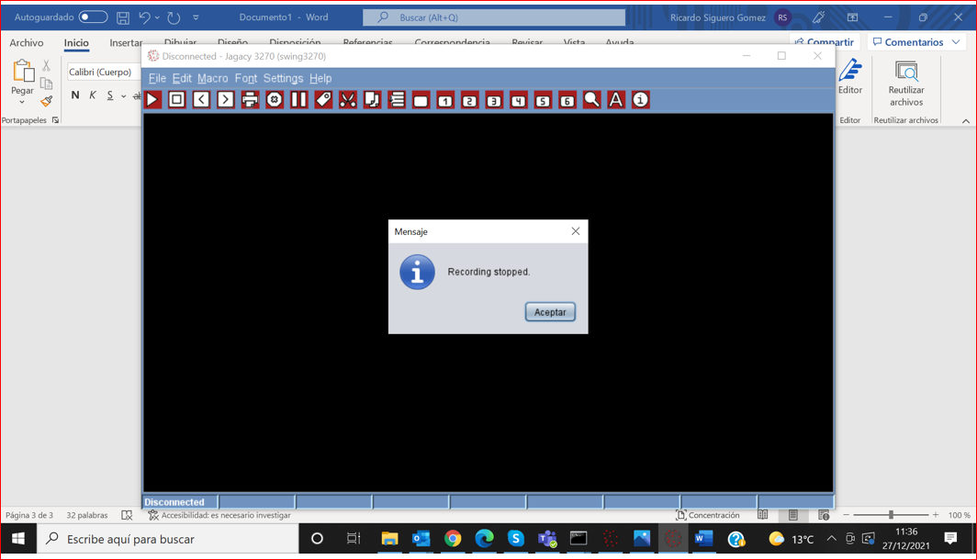Click the Aceptar button in the dialog

[550, 312]
